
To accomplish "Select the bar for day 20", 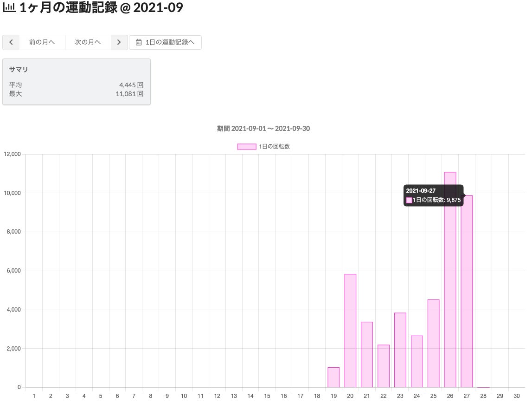I will pos(350,331).
